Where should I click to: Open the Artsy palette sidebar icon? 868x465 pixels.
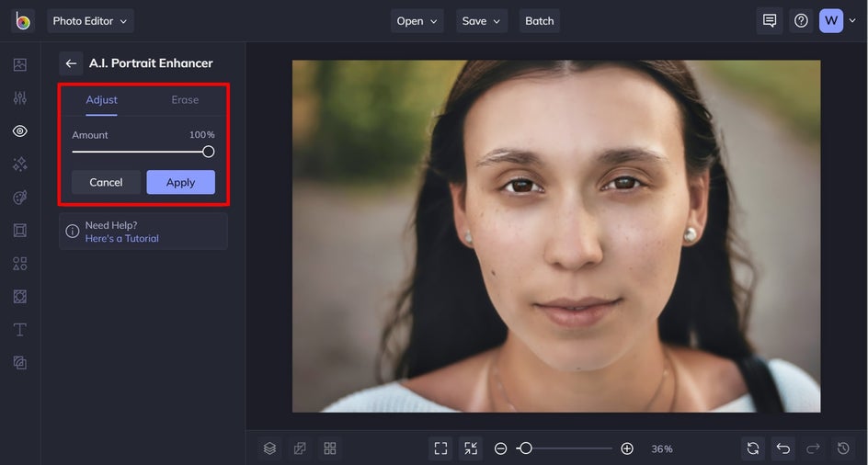20,198
